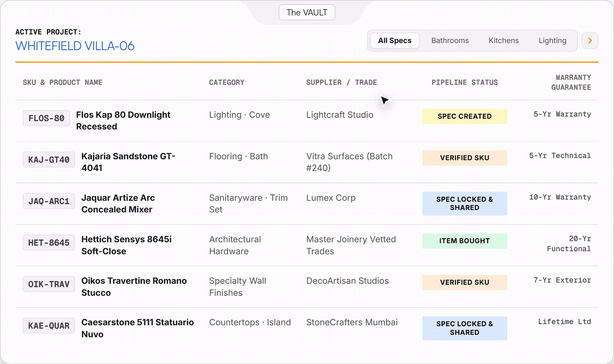Image resolution: width=614 pixels, height=364 pixels.
Task: Click the Verified SKU status for Kajaria Sandstone
Action: pos(465,157)
